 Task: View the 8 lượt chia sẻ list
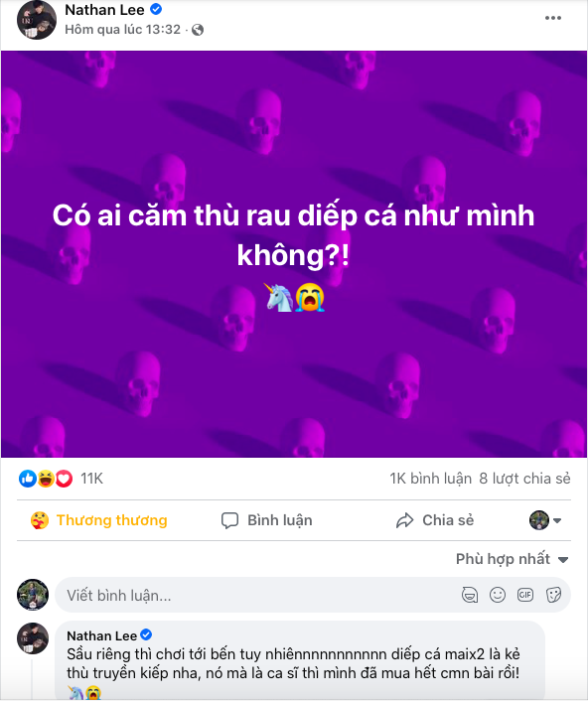tap(525, 479)
